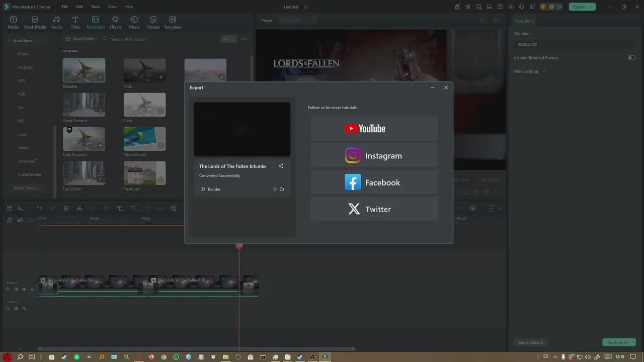The height and width of the screenshot is (362, 644).
Task: Click the Duration timecode field
Action: 575,44
